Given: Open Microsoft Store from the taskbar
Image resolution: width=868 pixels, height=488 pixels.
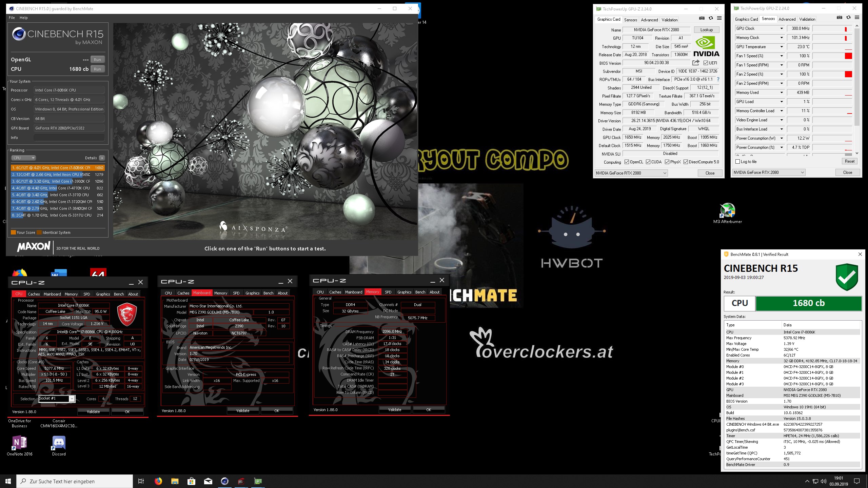Looking at the screenshot, I should coord(191,481).
